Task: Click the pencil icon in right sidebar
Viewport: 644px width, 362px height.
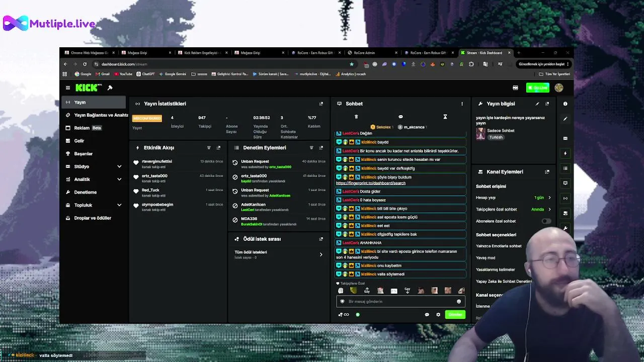Action: (565, 119)
